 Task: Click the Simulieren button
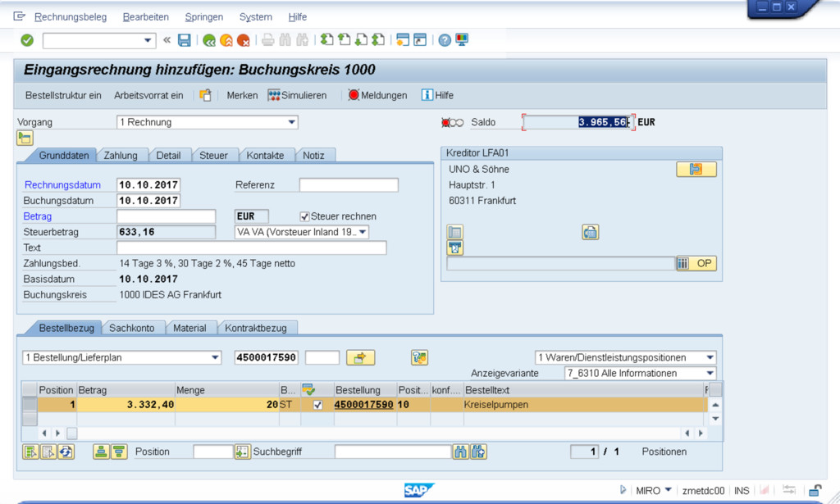(x=297, y=95)
